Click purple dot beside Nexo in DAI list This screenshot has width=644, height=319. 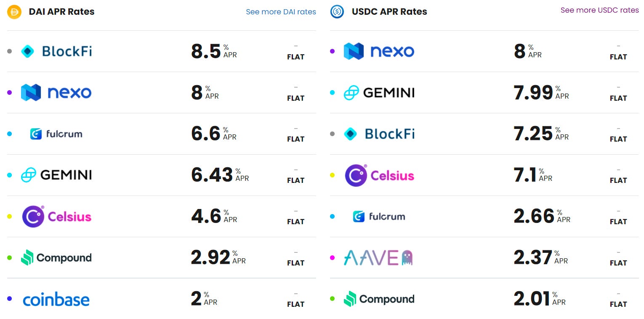click(x=10, y=92)
